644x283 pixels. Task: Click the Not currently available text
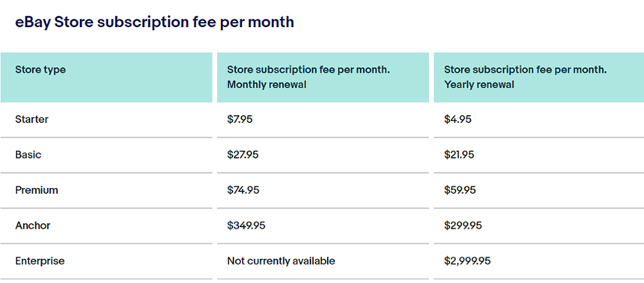coord(281,261)
